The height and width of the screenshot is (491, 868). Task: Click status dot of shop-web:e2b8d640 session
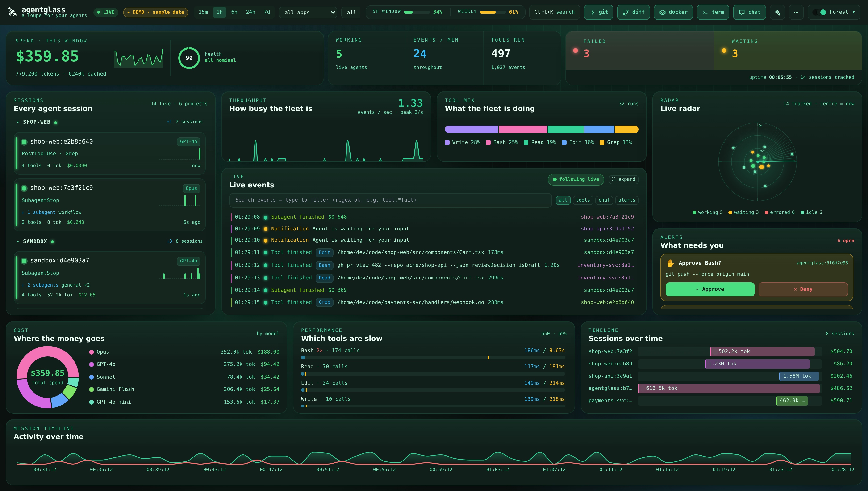[24, 142]
